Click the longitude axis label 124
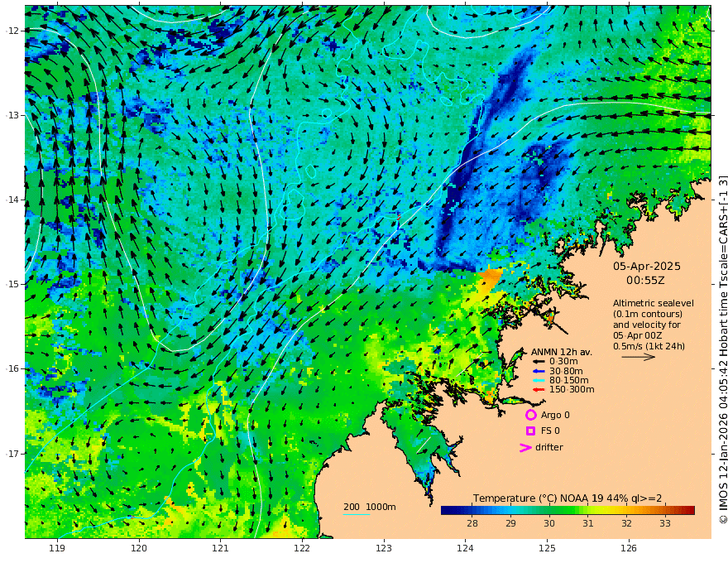Image resolution: width=728 pixels, height=563 pixels. (466, 549)
